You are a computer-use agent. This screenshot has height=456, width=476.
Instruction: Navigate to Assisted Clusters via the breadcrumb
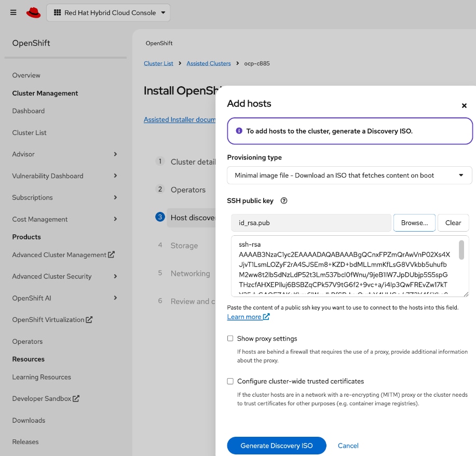(x=208, y=63)
